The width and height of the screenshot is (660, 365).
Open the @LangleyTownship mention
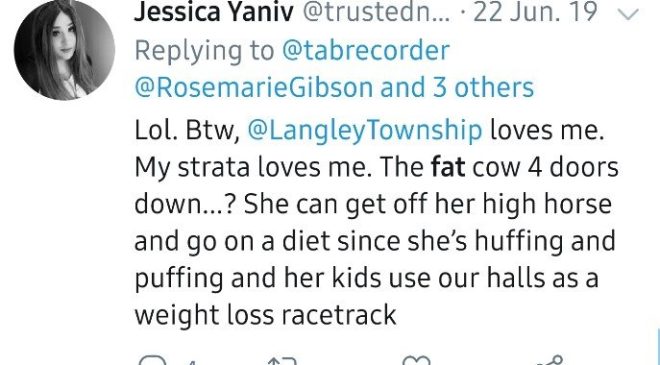(x=365, y=131)
